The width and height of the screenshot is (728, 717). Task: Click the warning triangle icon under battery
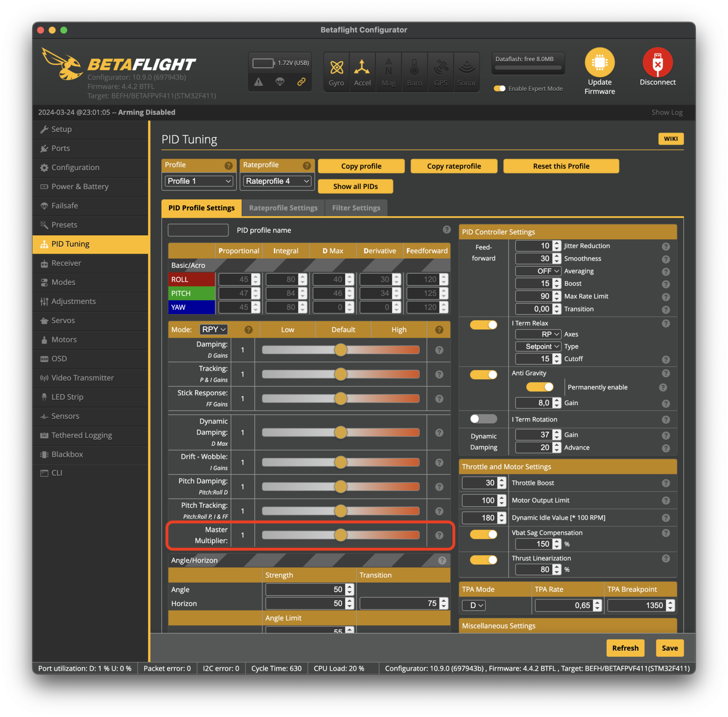click(x=259, y=82)
